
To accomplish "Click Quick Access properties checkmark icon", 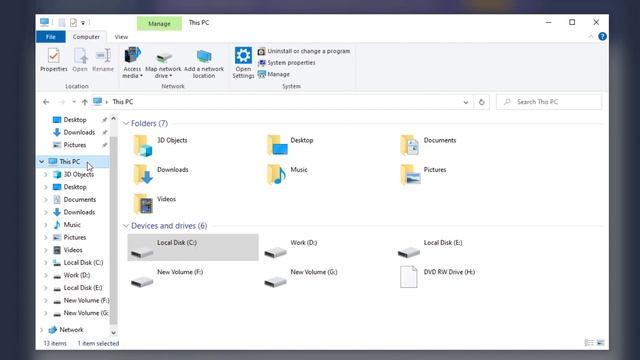I will [x=73, y=23].
